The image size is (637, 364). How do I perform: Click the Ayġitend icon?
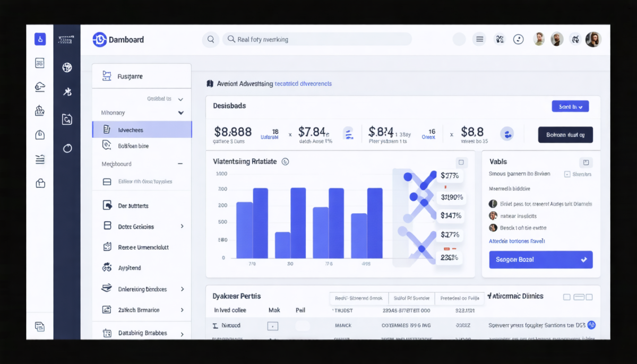click(107, 267)
